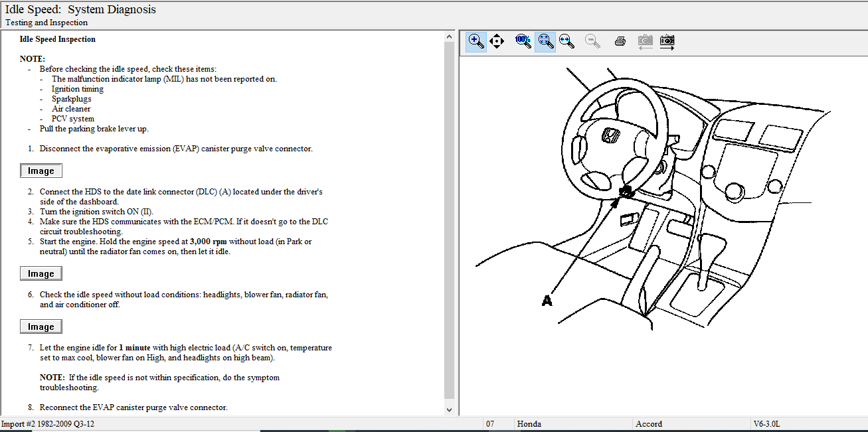The height and width of the screenshot is (432, 868).
Task: Click the '1 minute' bold text
Action: point(135,348)
